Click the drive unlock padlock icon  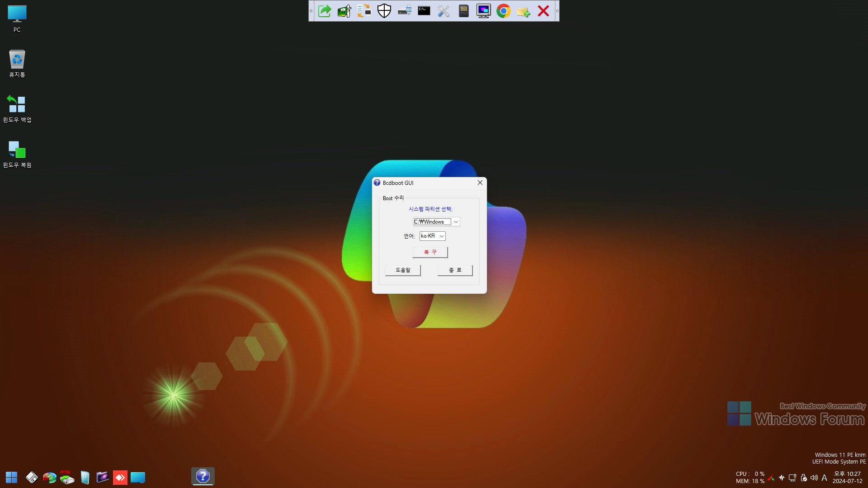click(404, 11)
